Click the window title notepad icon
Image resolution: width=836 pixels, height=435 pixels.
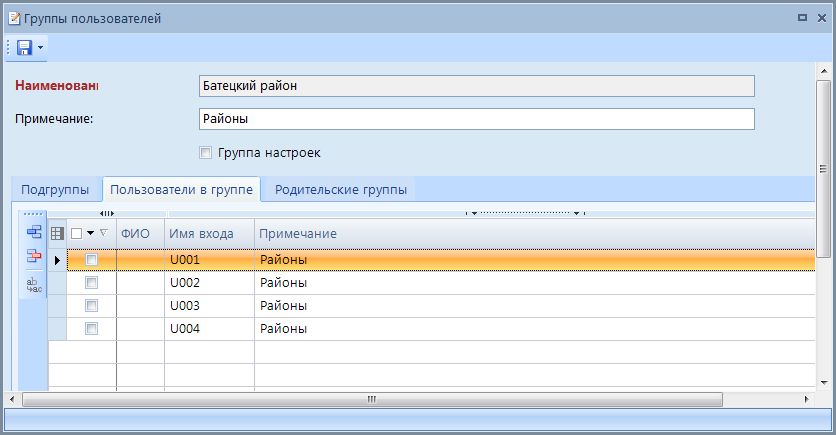(x=13, y=18)
